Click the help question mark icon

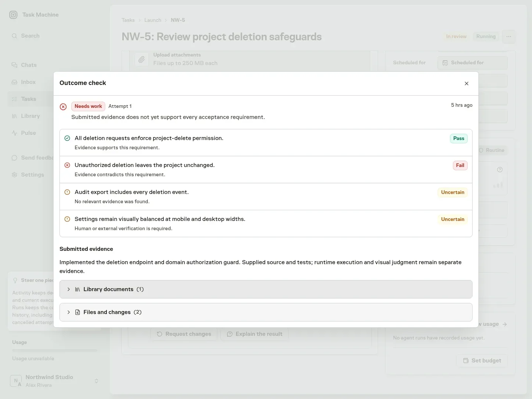pos(500,170)
